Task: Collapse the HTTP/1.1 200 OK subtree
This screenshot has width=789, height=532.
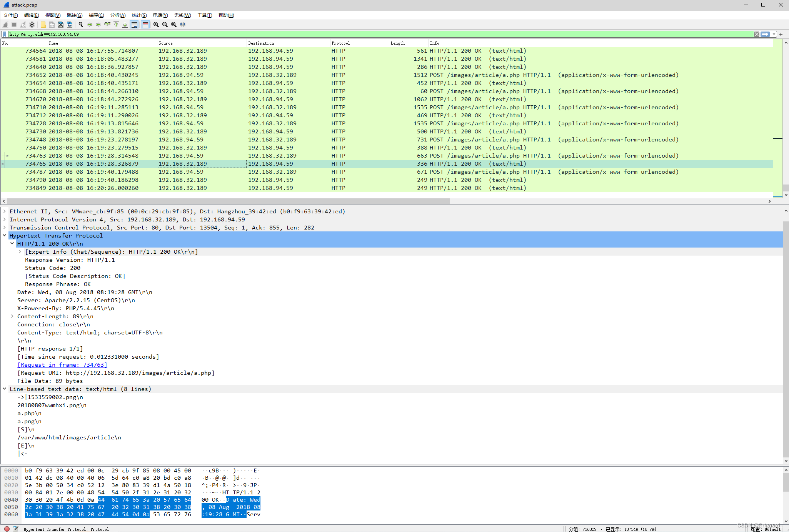Action: pyautogui.click(x=12, y=244)
